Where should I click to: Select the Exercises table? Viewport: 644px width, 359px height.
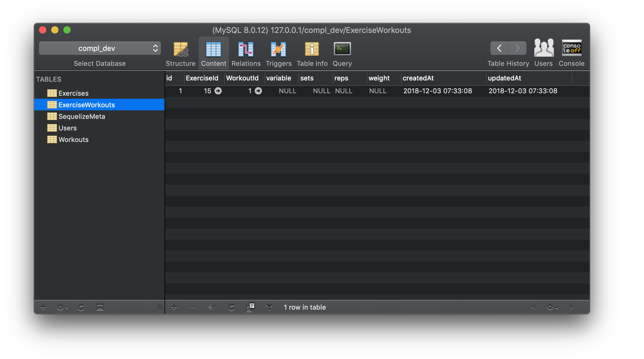[100, 93]
